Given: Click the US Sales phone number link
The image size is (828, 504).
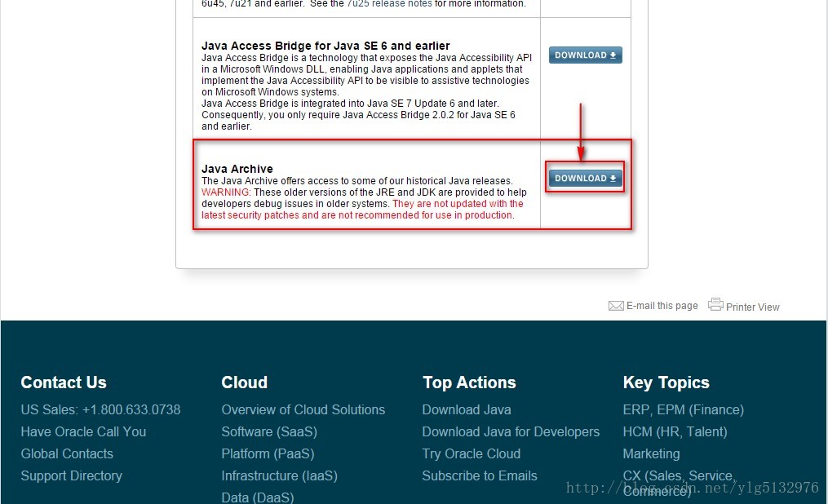Looking at the screenshot, I should [100, 409].
